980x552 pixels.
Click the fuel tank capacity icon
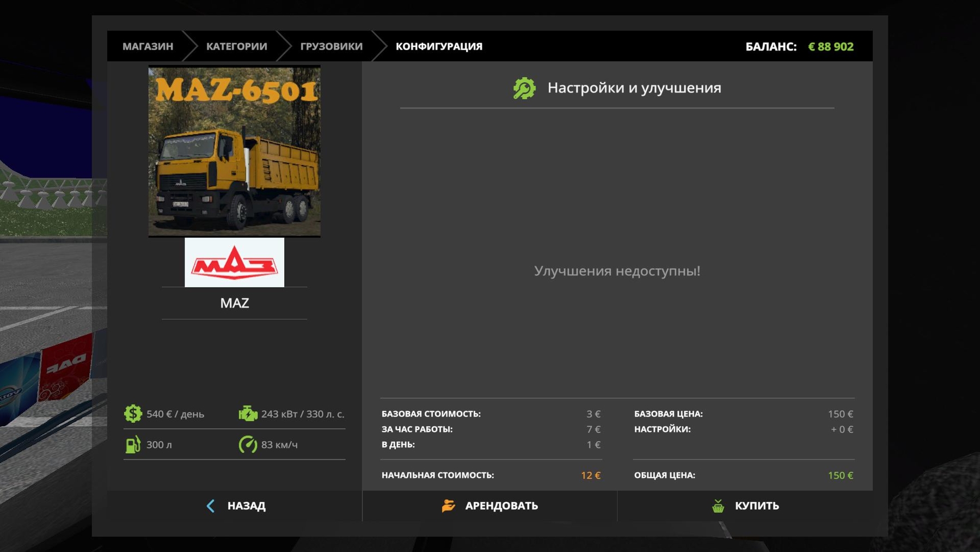coord(133,445)
